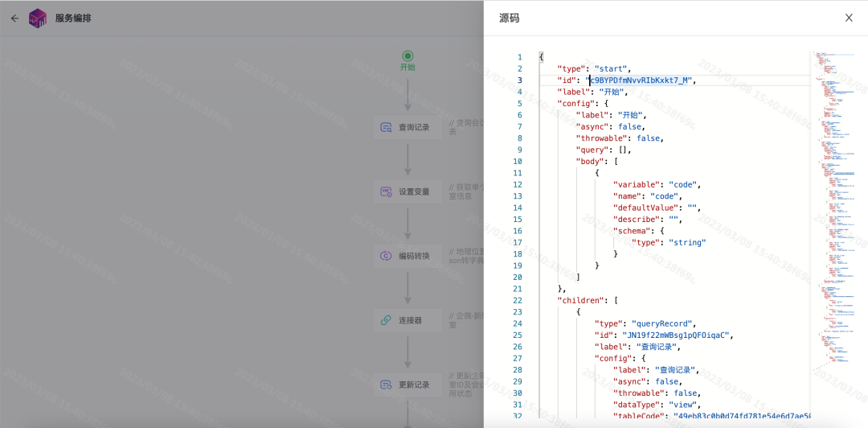This screenshot has width=868, height=428.
Task: Select the 更新记录 flow node label
Action: pos(414,385)
